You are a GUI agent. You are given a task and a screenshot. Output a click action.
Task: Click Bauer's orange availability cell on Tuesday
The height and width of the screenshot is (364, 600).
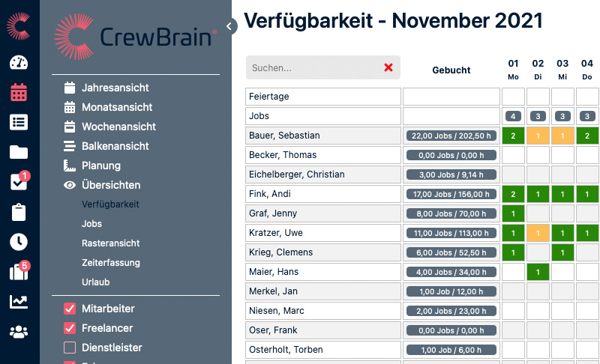pos(538,136)
